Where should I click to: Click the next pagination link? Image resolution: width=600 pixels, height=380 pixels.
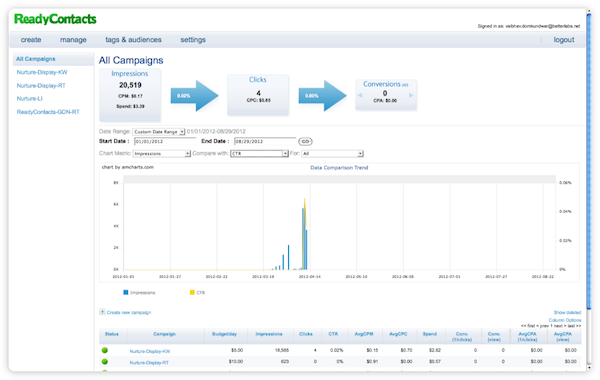559,326
